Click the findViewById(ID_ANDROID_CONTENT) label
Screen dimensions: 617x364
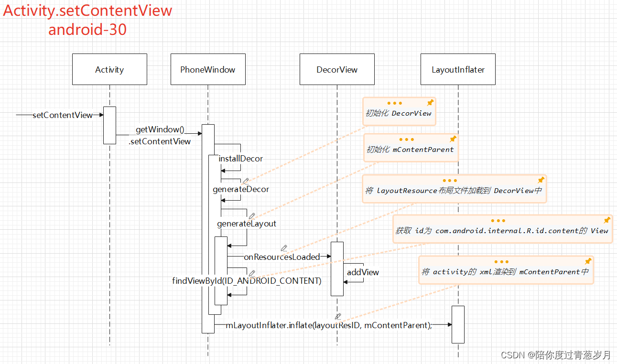(x=248, y=281)
